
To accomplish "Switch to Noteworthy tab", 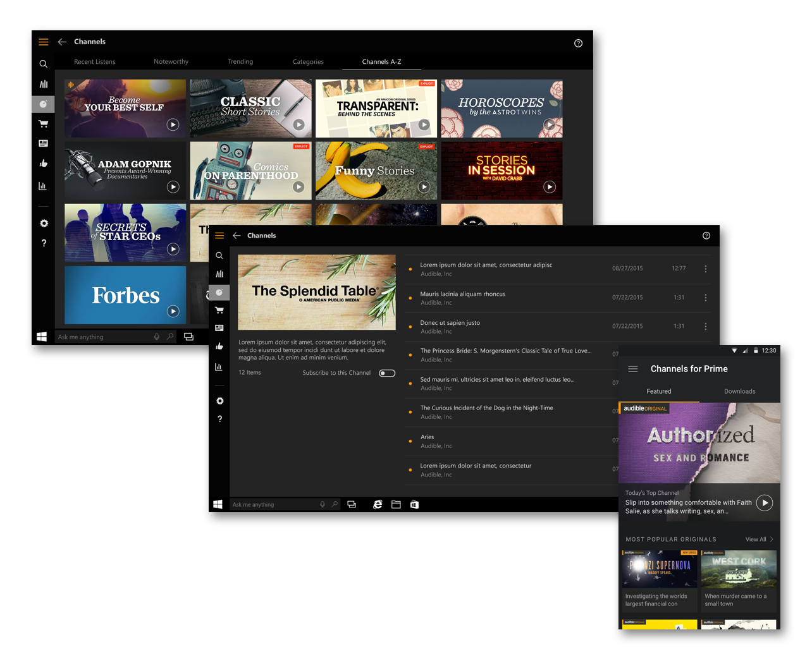I will (171, 62).
